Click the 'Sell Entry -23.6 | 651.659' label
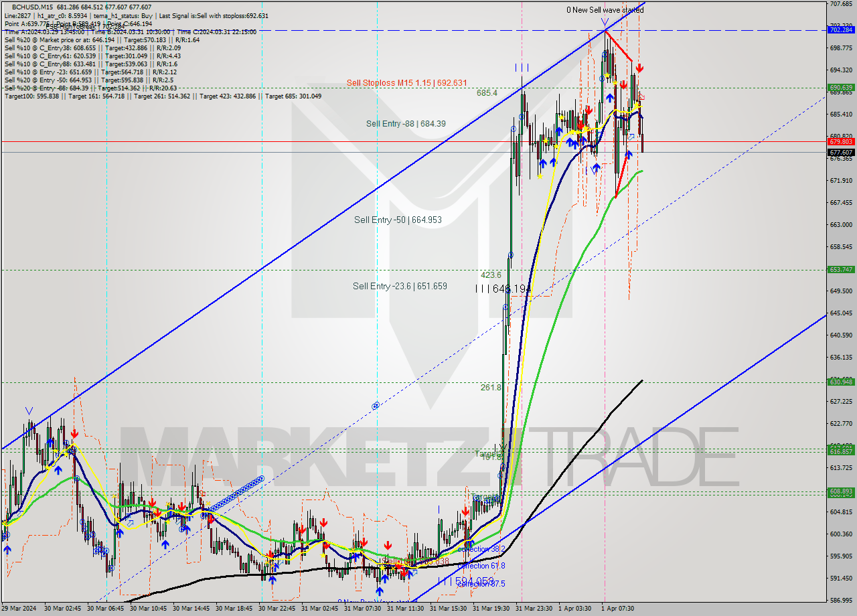The height and width of the screenshot is (616, 857). click(400, 286)
